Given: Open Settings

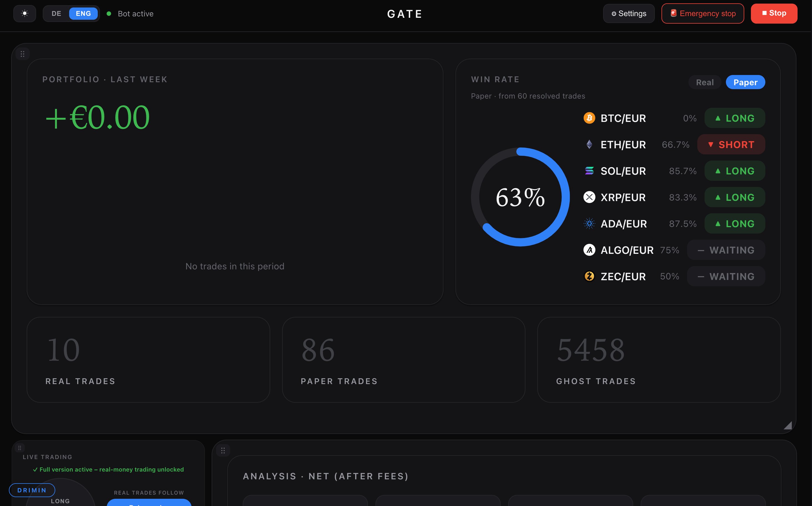Looking at the screenshot, I should (629, 13).
